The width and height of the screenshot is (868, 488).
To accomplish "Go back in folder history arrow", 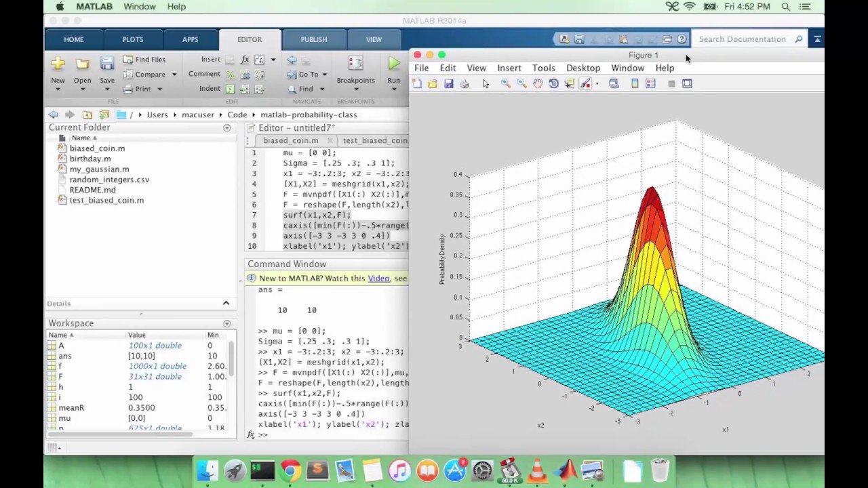I will (x=53, y=115).
